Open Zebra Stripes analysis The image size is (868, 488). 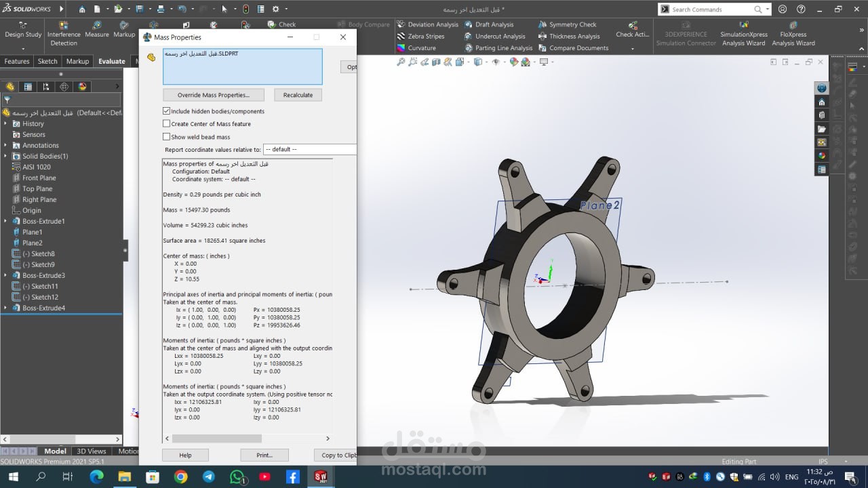(420, 37)
